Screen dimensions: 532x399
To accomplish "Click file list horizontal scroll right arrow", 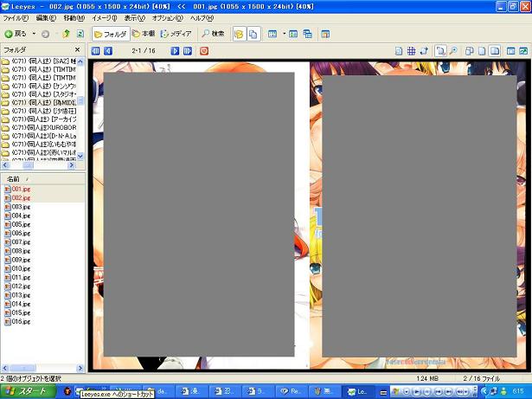I will point(80,368).
